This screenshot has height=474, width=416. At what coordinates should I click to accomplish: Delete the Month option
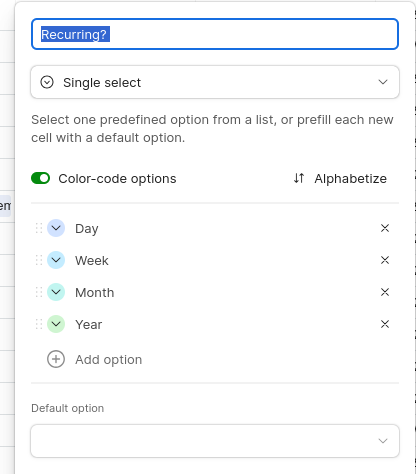385,292
